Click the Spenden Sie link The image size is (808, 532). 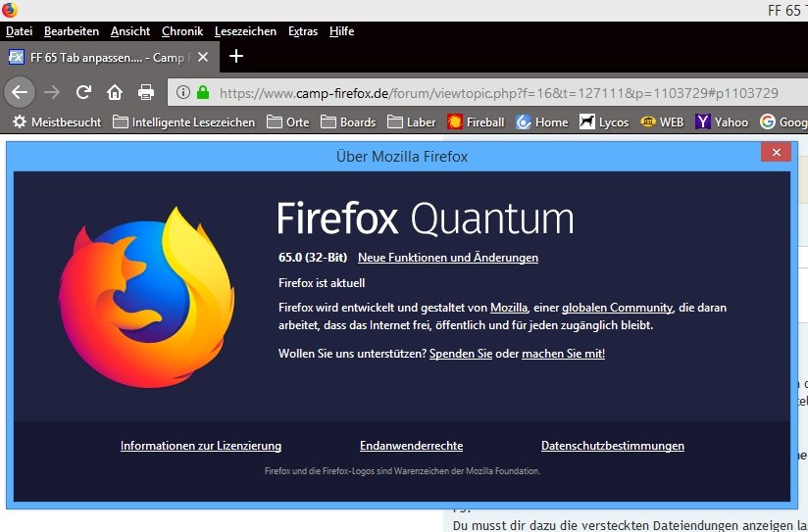pyautogui.click(x=461, y=354)
